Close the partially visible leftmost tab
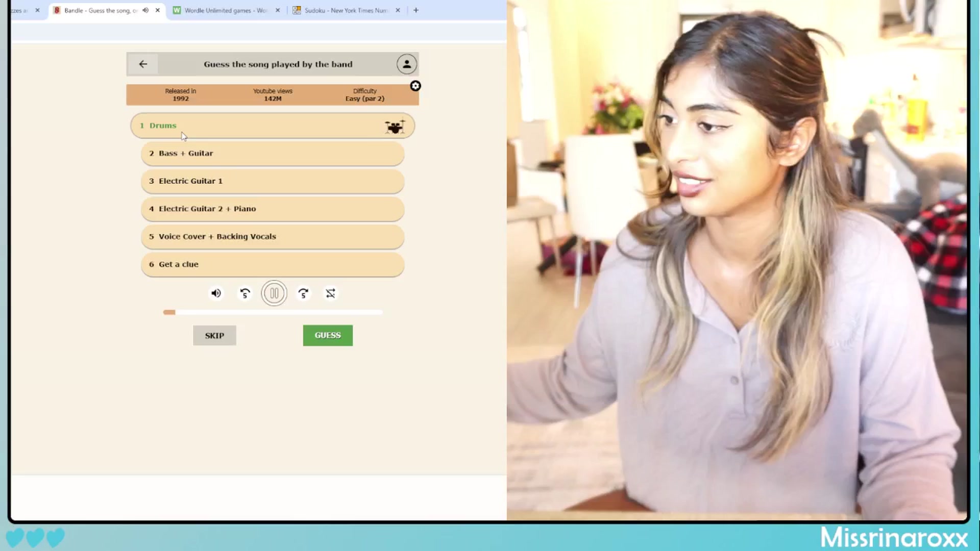This screenshot has height=551, width=980. [37, 10]
